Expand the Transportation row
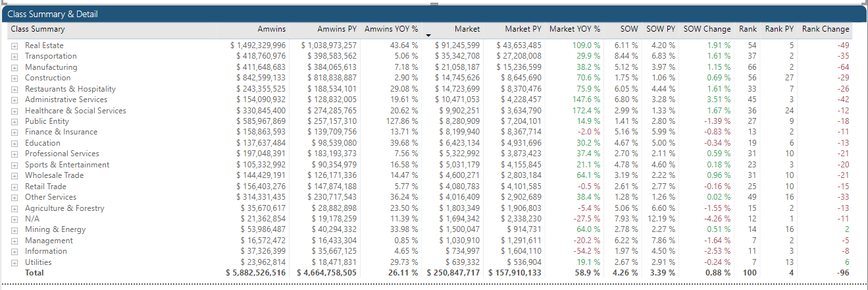 [14, 57]
